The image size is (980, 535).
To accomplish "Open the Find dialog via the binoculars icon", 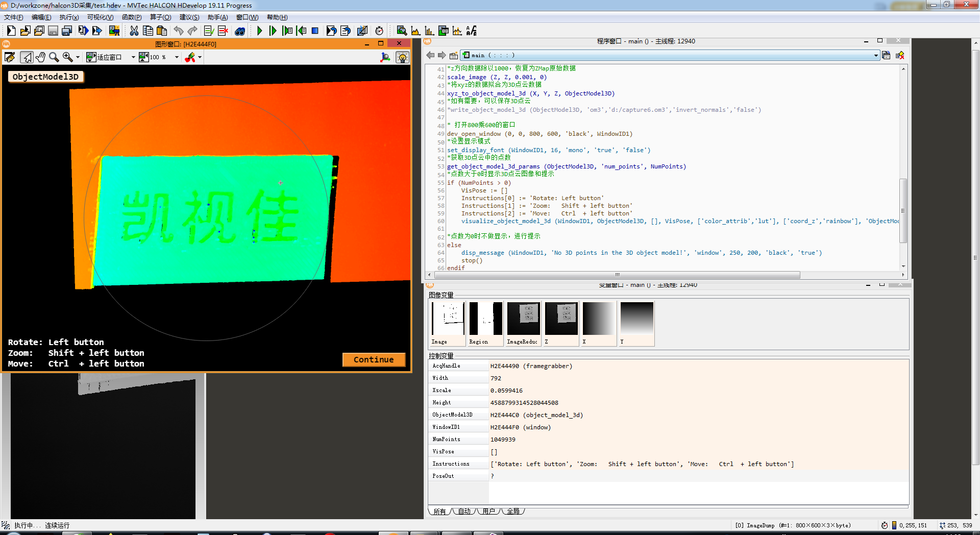I will [240, 31].
